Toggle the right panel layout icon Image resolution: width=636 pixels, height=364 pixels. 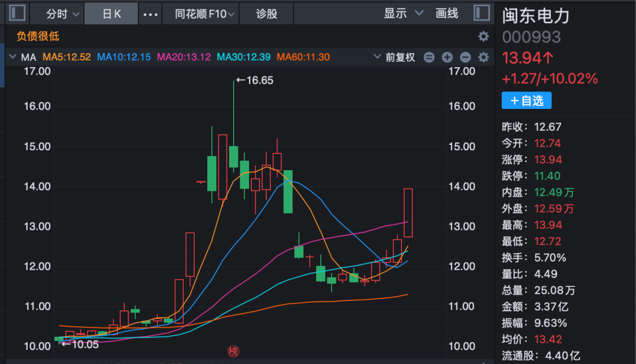[x=482, y=12]
